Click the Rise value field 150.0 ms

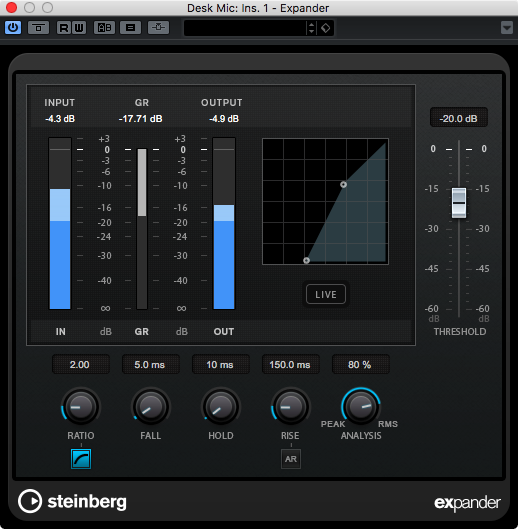coord(291,364)
